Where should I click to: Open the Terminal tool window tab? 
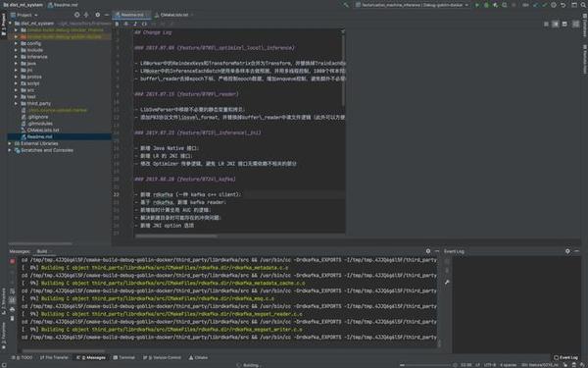124,357
